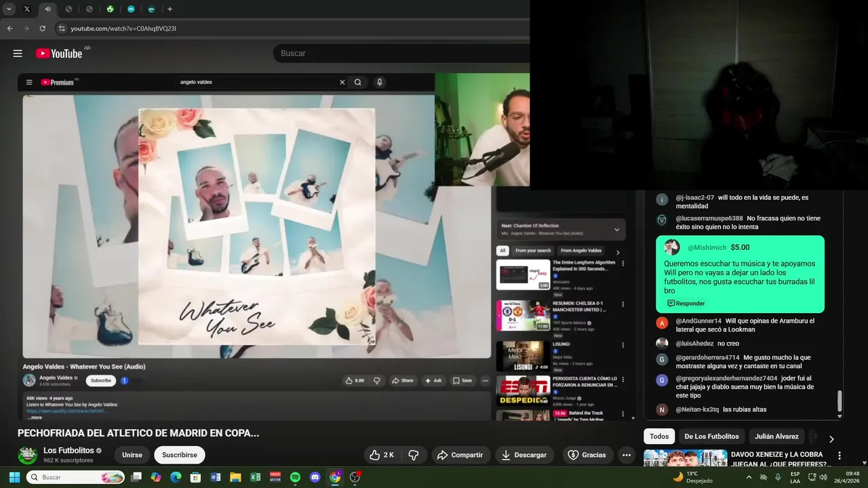Open site information icon in address bar
The width and height of the screenshot is (868, 488).
[62, 28]
